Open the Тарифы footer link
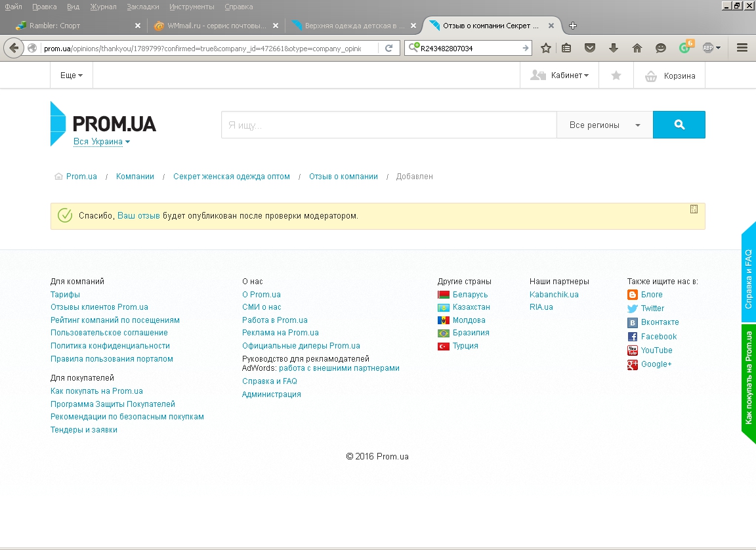The height and width of the screenshot is (550, 756). (x=65, y=295)
